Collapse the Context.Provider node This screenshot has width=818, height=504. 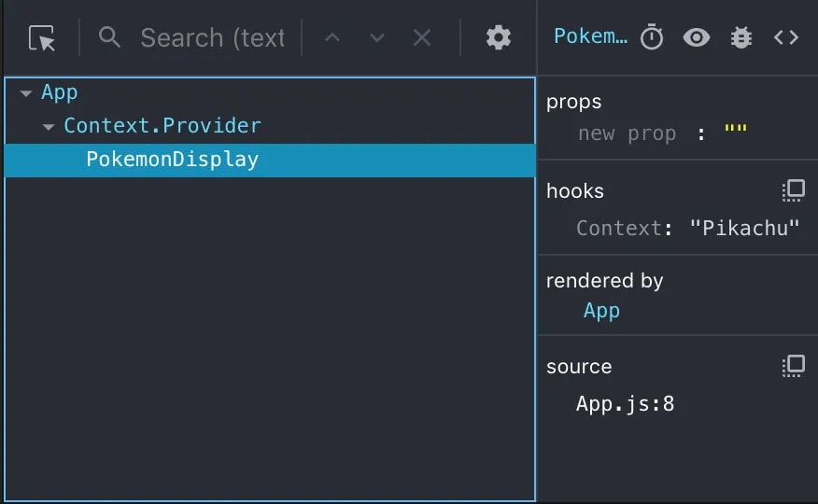point(49,127)
